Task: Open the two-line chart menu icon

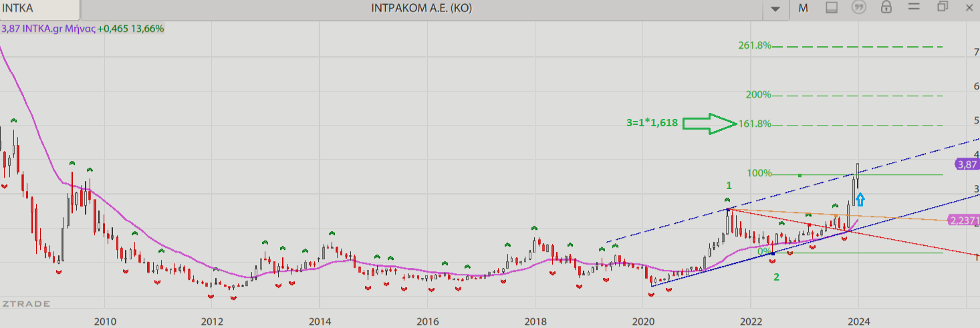Action: [914, 7]
